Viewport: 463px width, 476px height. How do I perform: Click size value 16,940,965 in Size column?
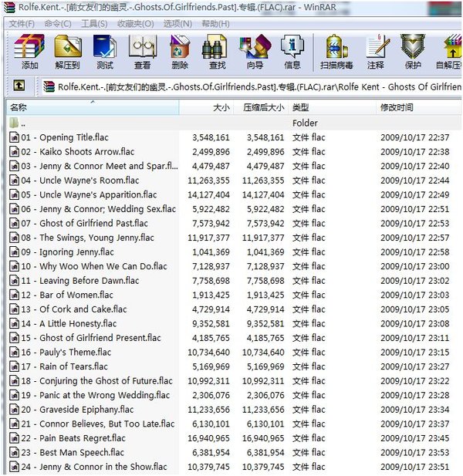pyautogui.click(x=208, y=438)
